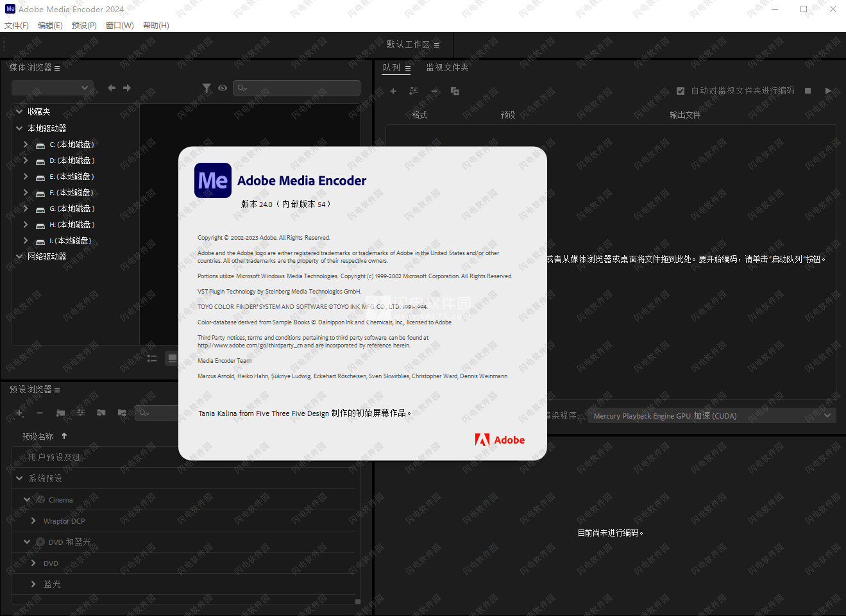Collapse the 本地驱动器 tree node
Screen dimensions: 846x616
coord(19,128)
